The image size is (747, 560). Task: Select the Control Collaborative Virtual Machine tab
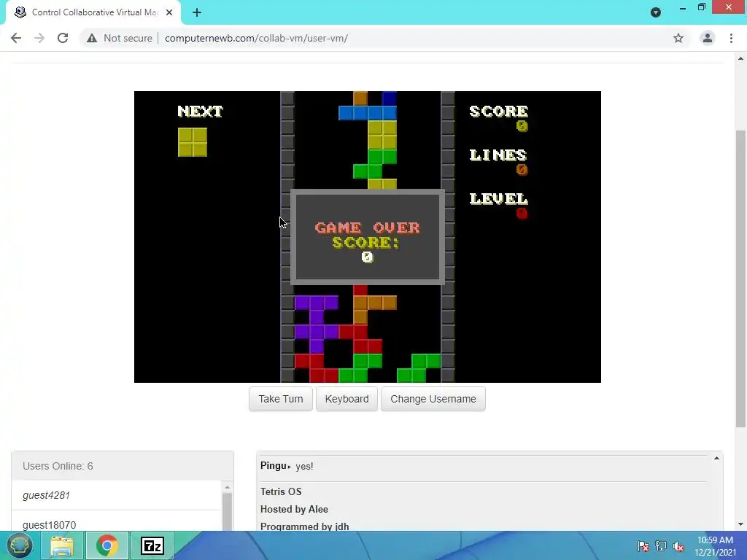(x=93, y=12)
